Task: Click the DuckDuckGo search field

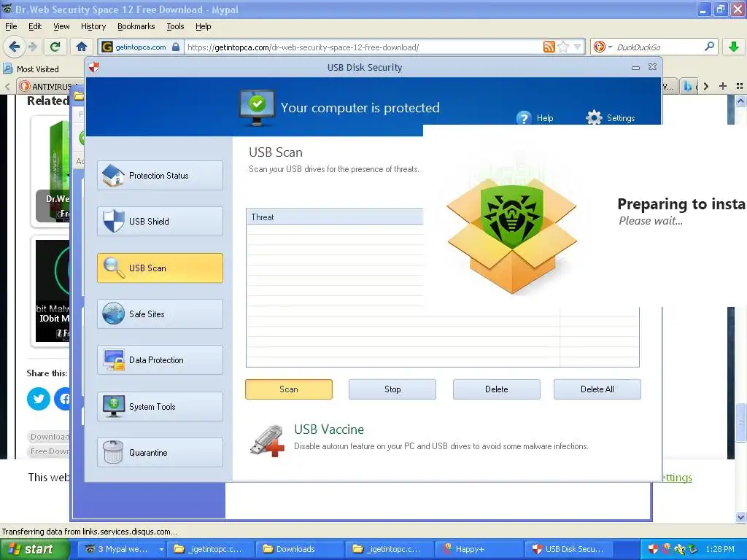Action: click(x=657, y=47)
